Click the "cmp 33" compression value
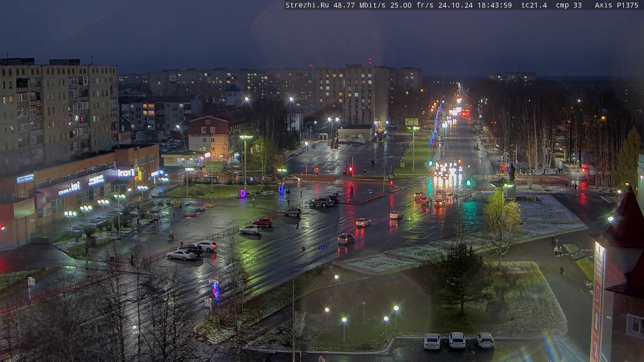 tap(569, 5)
